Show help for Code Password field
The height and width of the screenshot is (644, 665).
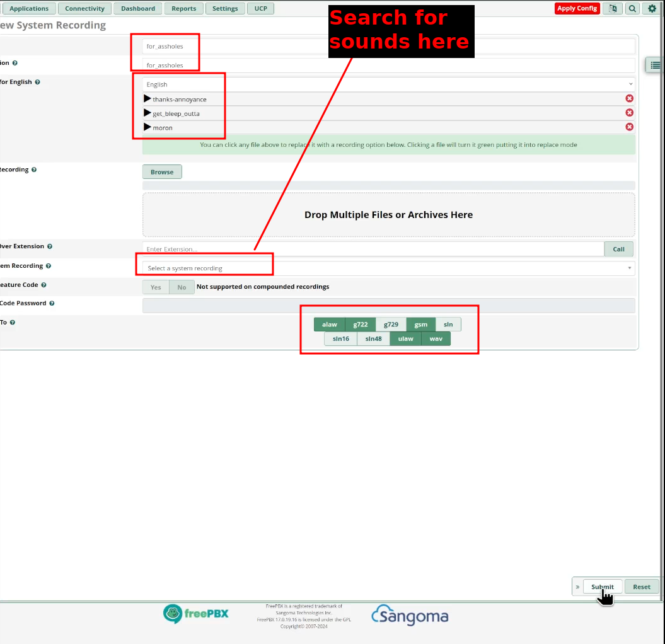pos(52,303)
